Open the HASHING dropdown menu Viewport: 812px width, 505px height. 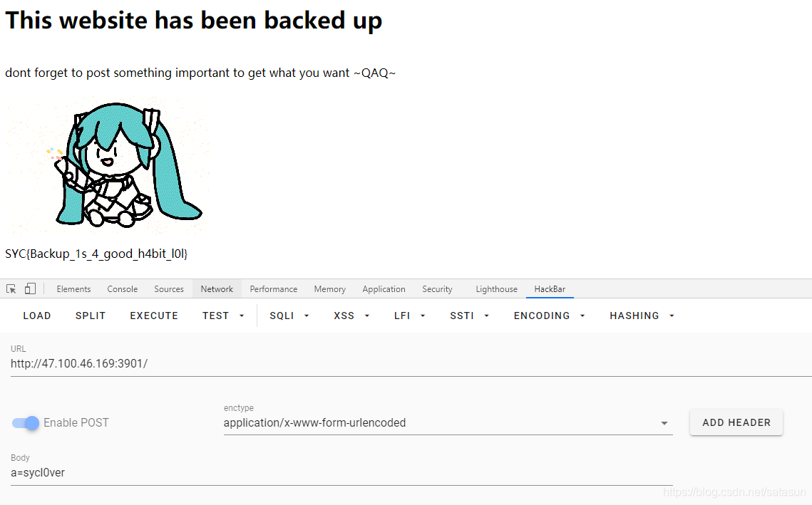point(642,316)
